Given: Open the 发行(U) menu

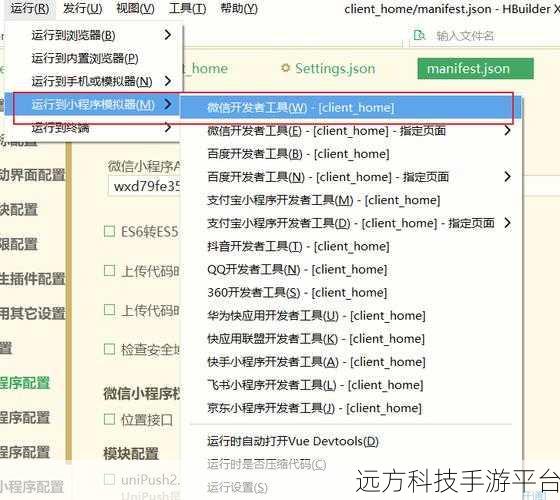Looking at the screenshot, I should point(82,8).
